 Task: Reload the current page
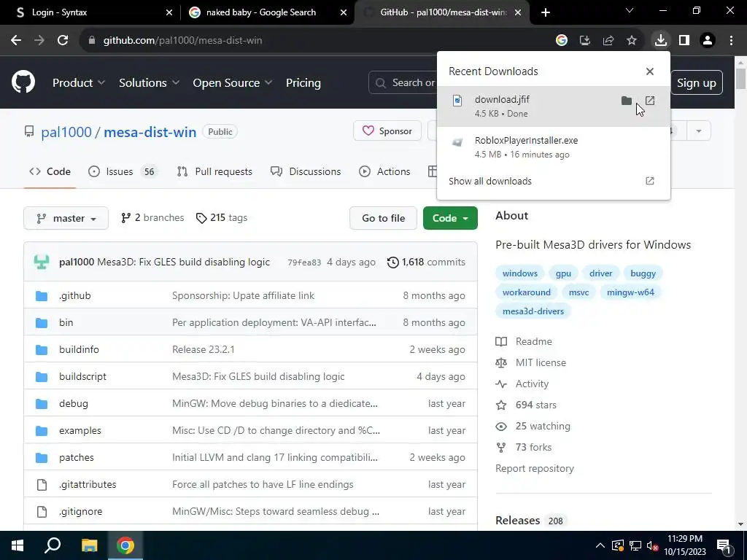coord(63,41)
